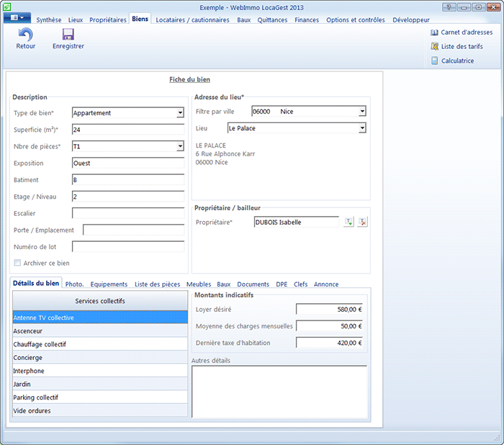Image resolution: width=504 pixels, height=445 pixels.
Task: Open the Nbre de pièces dropdown
Action: (180, 147)
